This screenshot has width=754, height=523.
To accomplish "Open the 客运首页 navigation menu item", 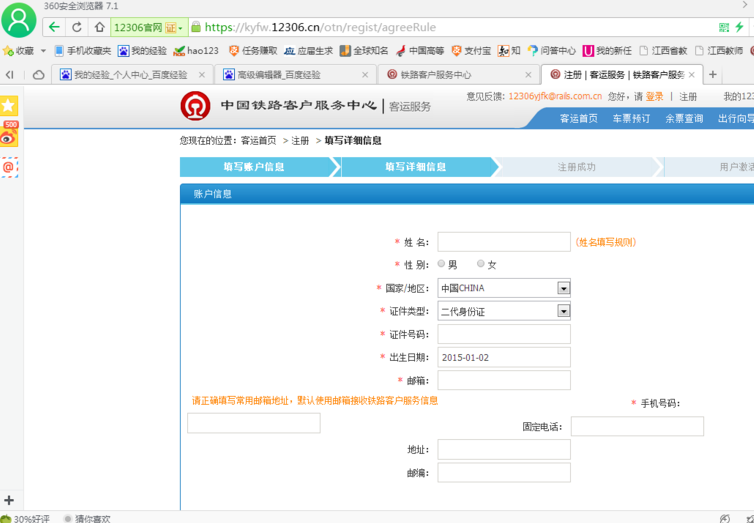I will (578, 118).
